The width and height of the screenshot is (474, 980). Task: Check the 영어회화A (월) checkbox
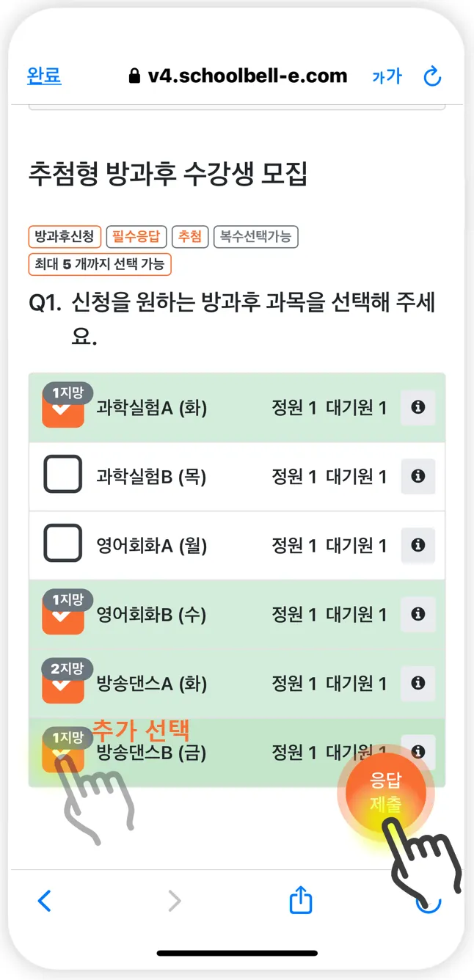[x=63, y=544]
